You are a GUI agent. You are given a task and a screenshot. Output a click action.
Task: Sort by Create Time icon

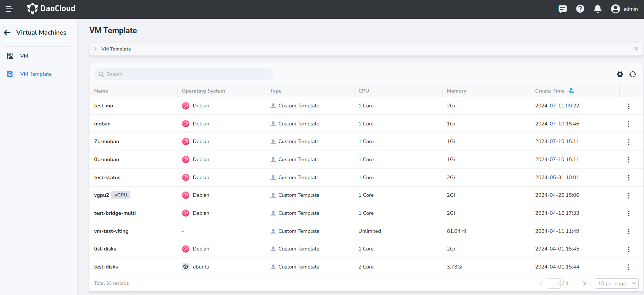pos(571,91)
